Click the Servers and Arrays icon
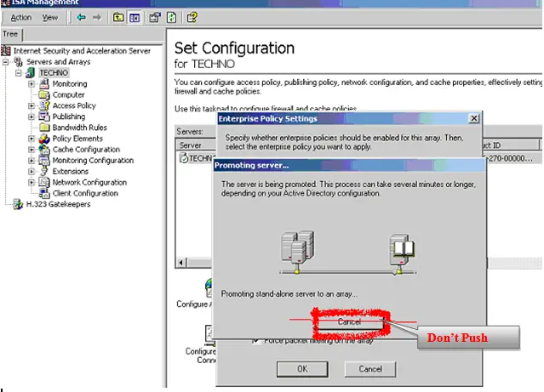 19,62
